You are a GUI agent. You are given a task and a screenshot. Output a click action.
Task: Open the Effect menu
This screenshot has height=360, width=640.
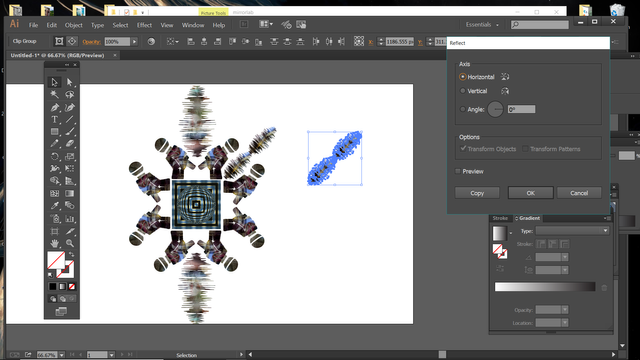(144, 25)
